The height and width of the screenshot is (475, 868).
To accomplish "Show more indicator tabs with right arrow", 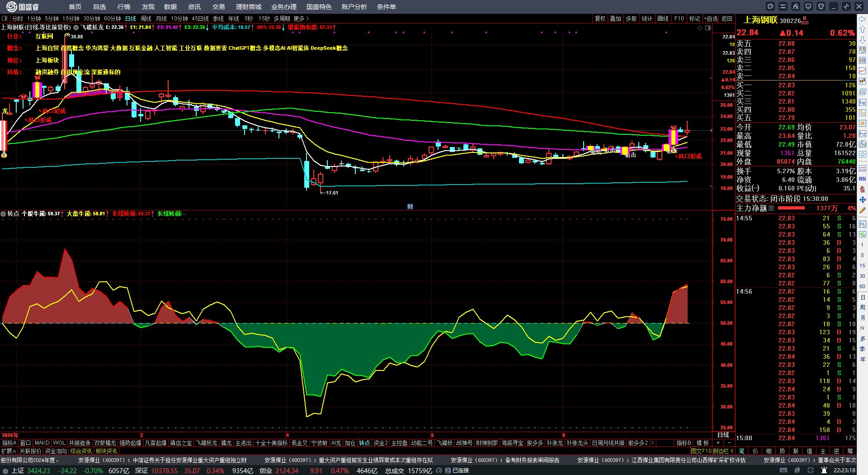I will [652, 443].
